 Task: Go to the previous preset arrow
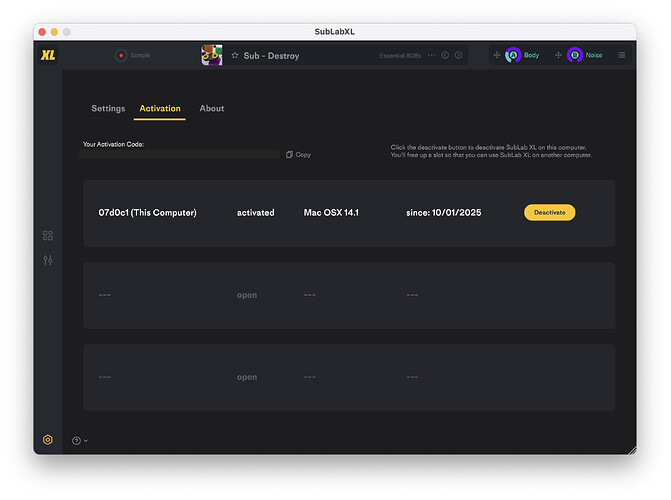pos(445,55)
